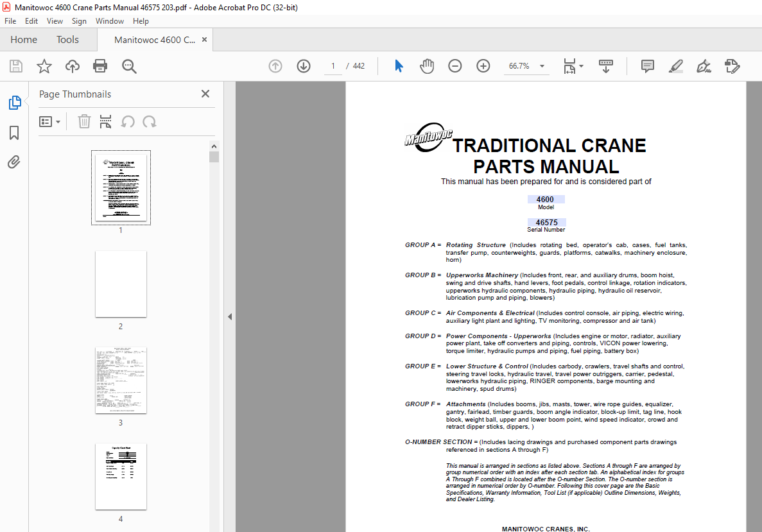Open the Sign document pen tool
Viewport: 762px width, 532px height.
[704, 66]
